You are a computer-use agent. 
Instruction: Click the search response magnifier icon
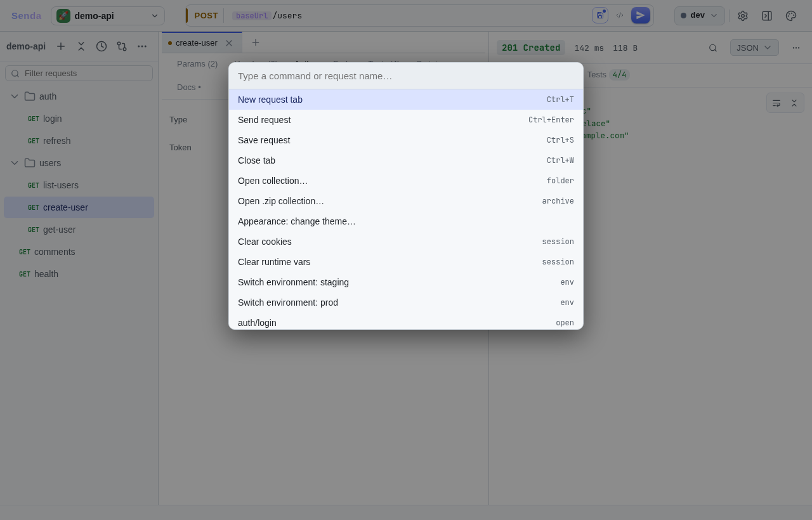(x=713, y=48)
